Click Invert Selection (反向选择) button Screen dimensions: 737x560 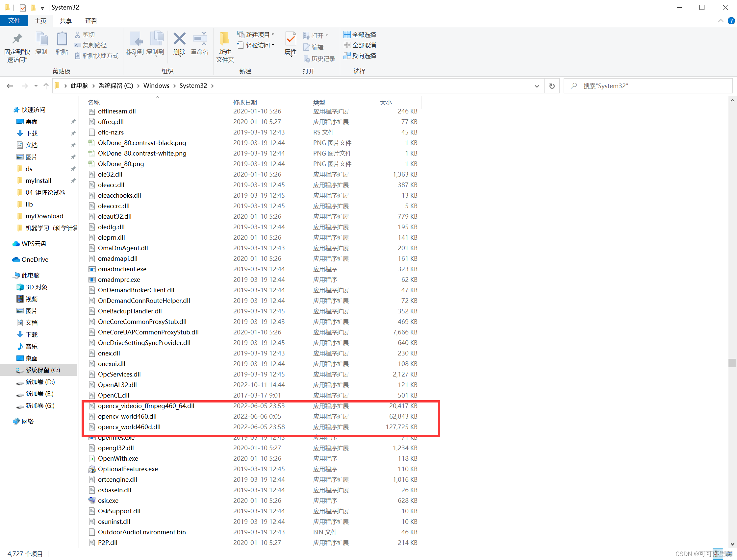(360, 56)
